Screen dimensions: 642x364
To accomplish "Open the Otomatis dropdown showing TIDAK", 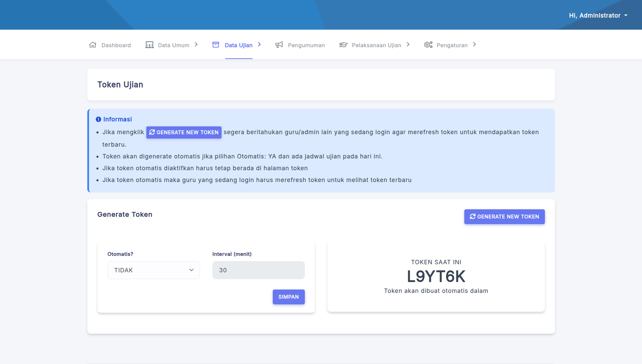I will [154, 270].
